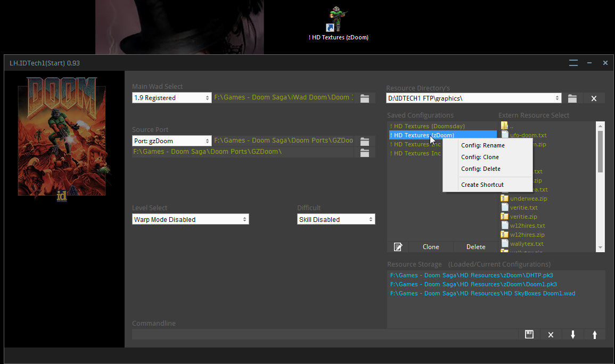Move selected resource up with arrow icon

point(594,334)
